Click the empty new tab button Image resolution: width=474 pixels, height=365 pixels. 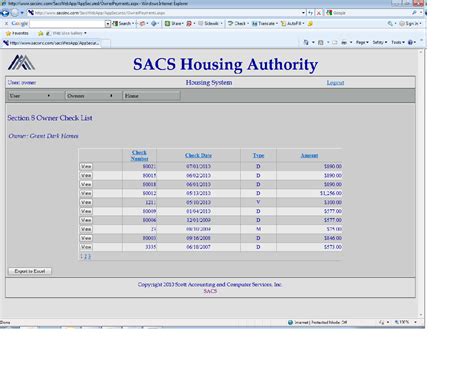tap(105, 43)
